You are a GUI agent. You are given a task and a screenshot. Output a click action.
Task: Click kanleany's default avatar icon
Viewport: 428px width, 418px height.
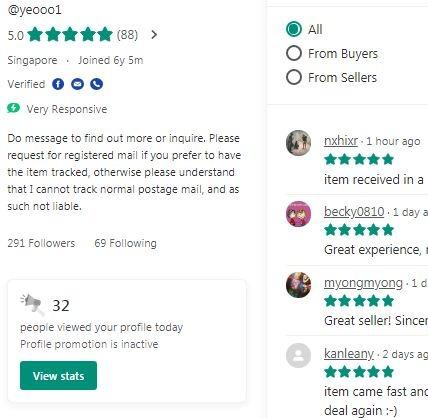pos(298,355)
